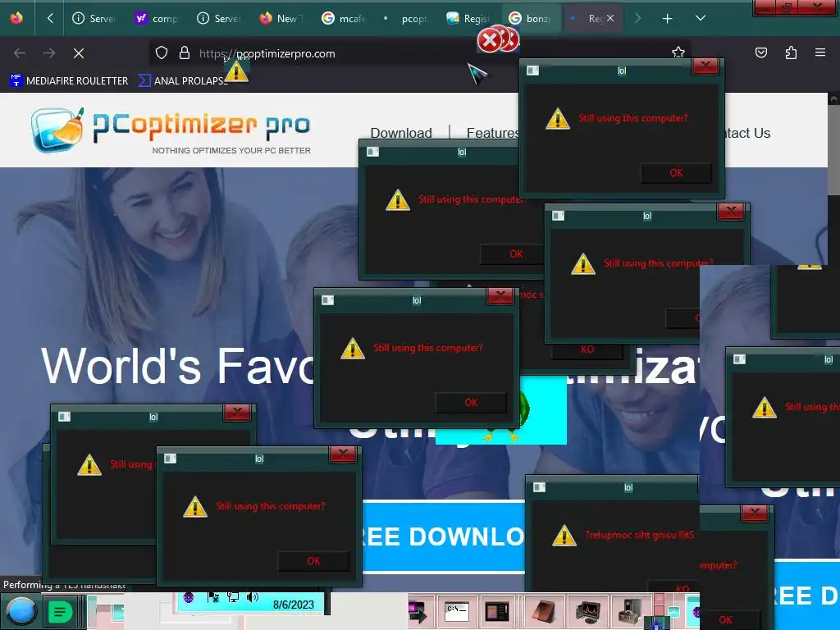Go forward using the forward arrow

[x=49, y=53]
